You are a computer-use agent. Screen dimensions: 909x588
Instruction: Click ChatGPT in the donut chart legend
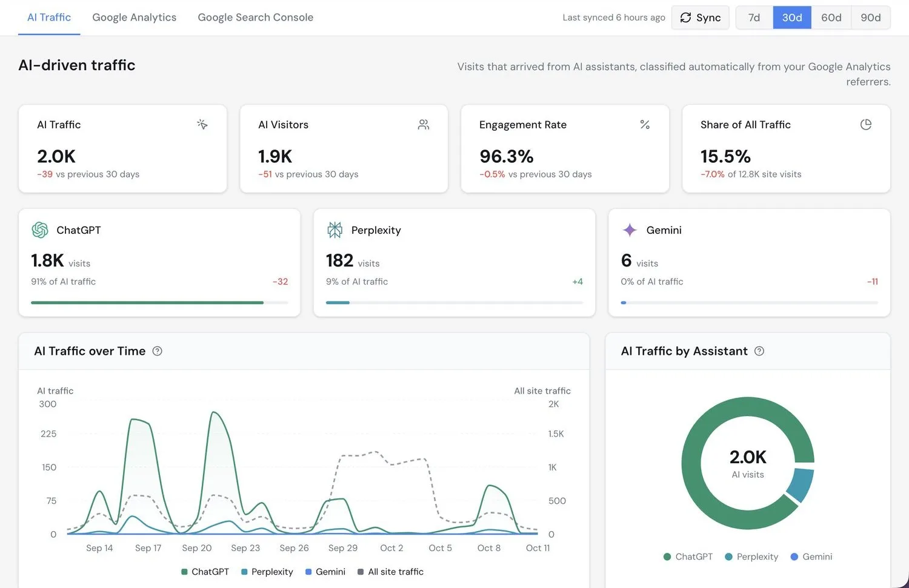688,557
